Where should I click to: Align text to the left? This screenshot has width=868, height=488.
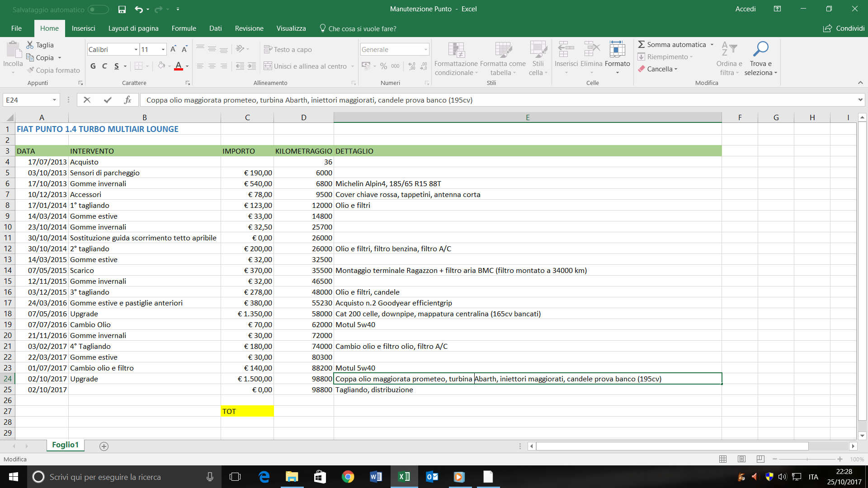click(200, 66)
